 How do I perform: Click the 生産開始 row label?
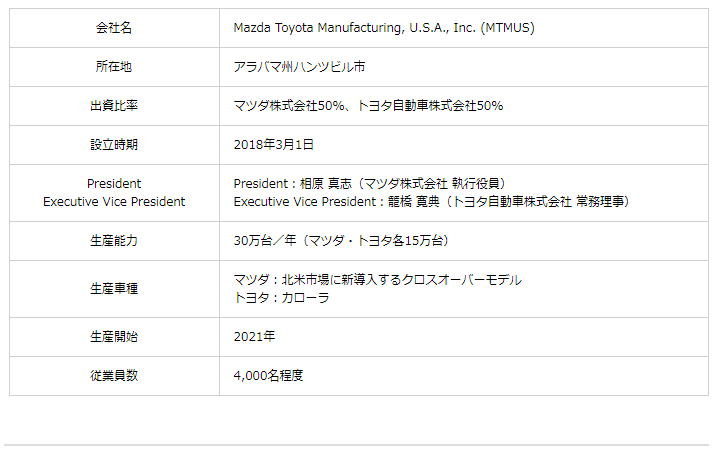point(114,337)
